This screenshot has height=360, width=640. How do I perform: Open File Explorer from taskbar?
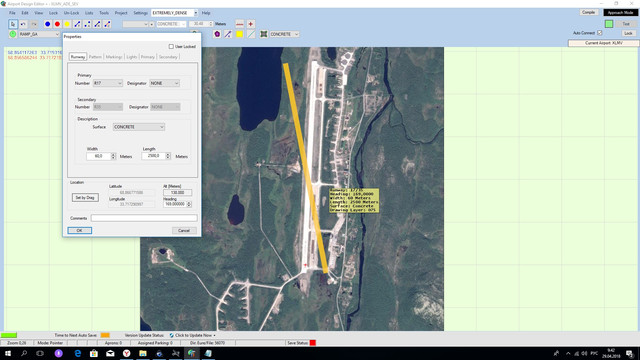coord(143,353)
